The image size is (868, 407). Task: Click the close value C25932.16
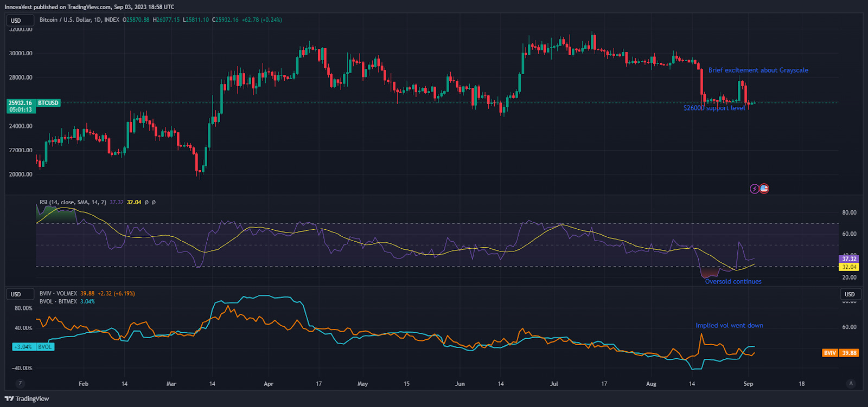coord(225,20)
